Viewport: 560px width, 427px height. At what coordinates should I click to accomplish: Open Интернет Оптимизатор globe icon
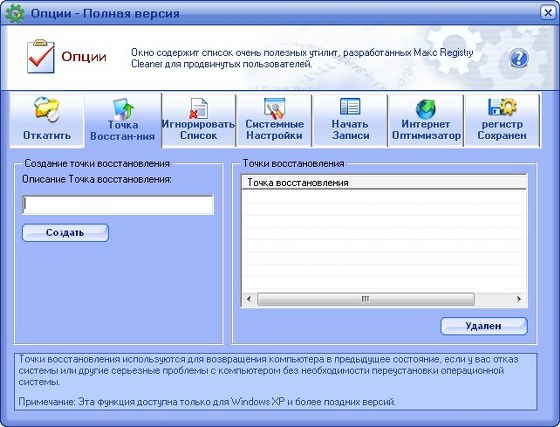426,109
